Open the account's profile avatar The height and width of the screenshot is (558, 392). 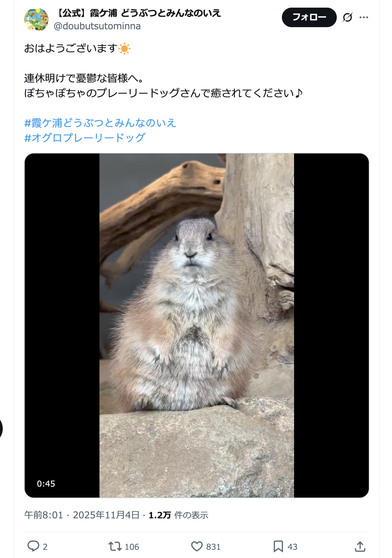pos(36,20)
